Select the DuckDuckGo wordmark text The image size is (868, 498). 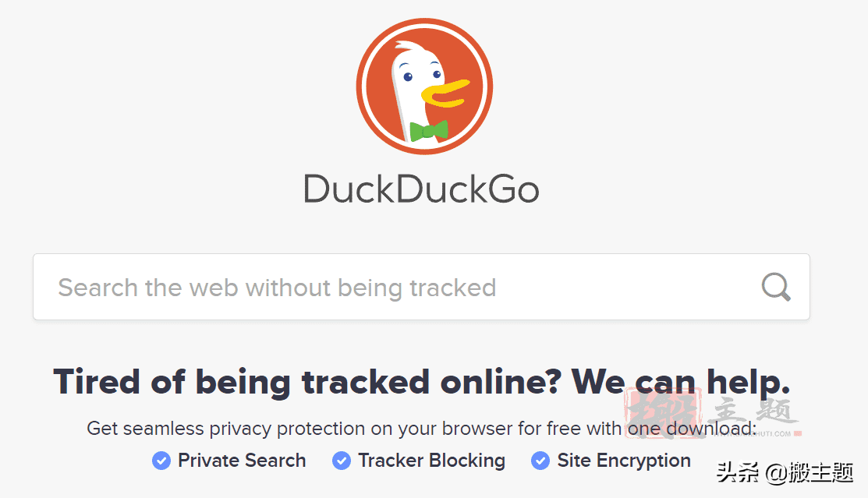point(421,189)
